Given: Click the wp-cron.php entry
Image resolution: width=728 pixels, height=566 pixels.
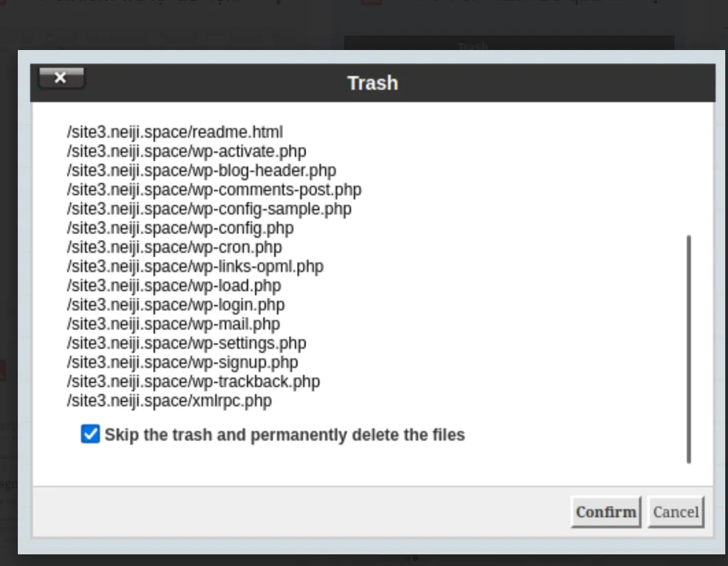Looking at the screenshot, I should click(x=175, y=247).
